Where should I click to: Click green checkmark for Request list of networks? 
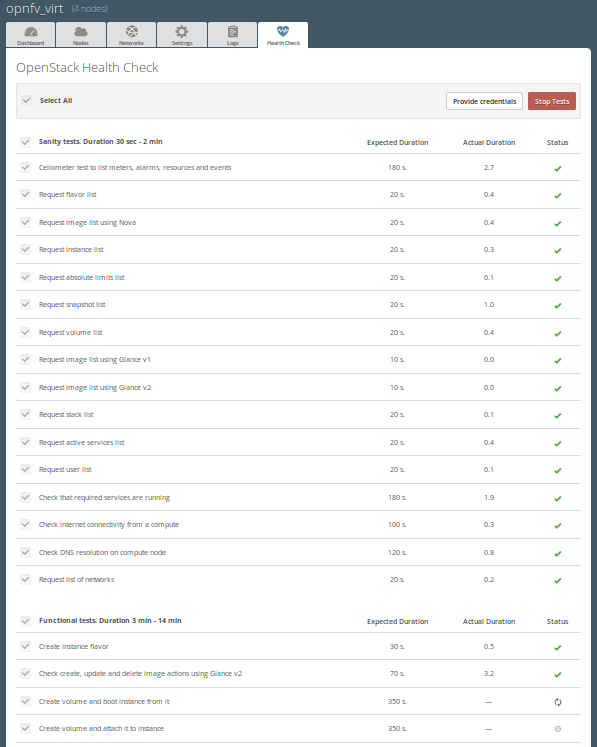[x=558, y=581]
